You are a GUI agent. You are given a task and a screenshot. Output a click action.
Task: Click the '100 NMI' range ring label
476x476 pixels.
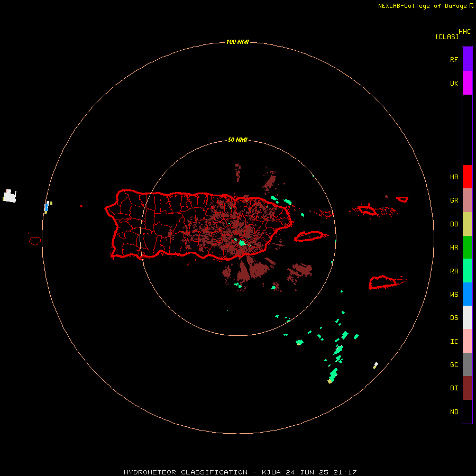[x=237, y=42]
